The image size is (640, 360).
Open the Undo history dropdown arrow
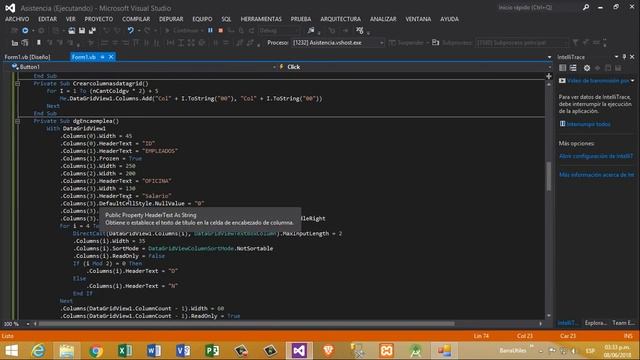(x=139, y=31)
